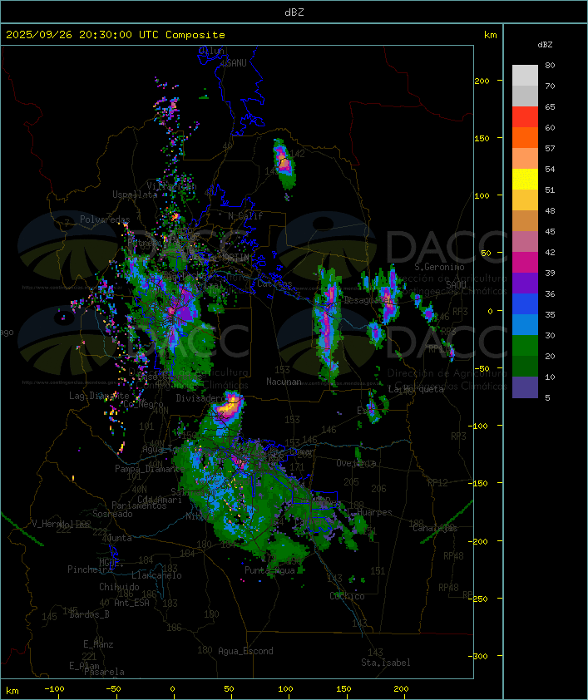The height and width of the screenshot is (700, 588).
Task: Click the Polvaredas place label
Action: click(x=105, y=219)
